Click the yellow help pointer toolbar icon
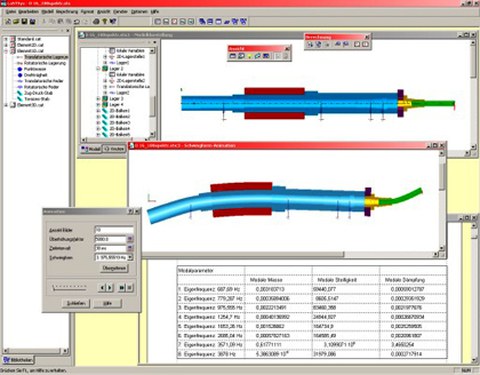The height and width of the screenshot is (375, 480). (104, 21)
